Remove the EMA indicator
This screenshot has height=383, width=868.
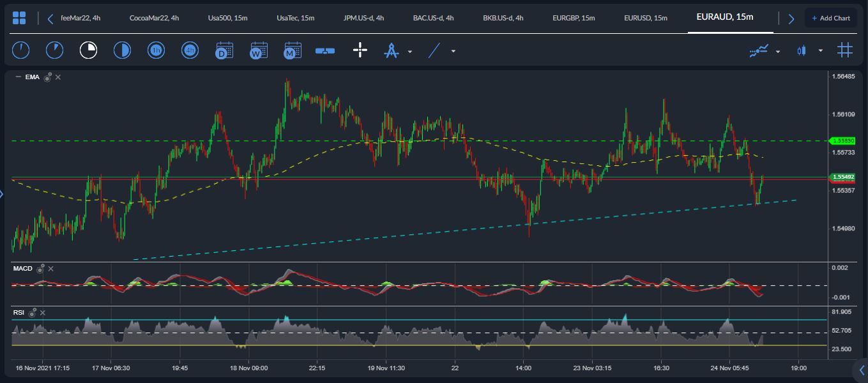[x=58, y=77]
